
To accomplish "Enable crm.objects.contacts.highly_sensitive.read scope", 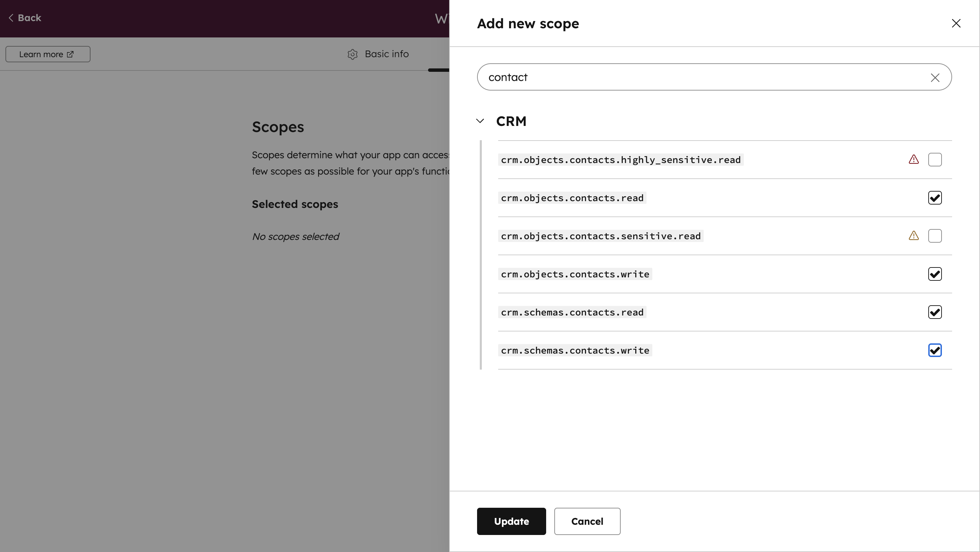I will pyautogui.click(x=935, y=159).
